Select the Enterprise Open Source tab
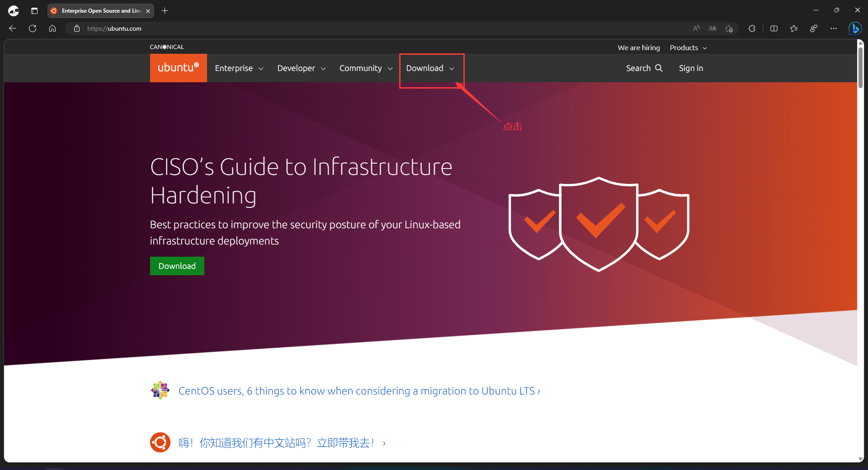The width and height of the screenshot is (868, 470). tap(100, 11)
